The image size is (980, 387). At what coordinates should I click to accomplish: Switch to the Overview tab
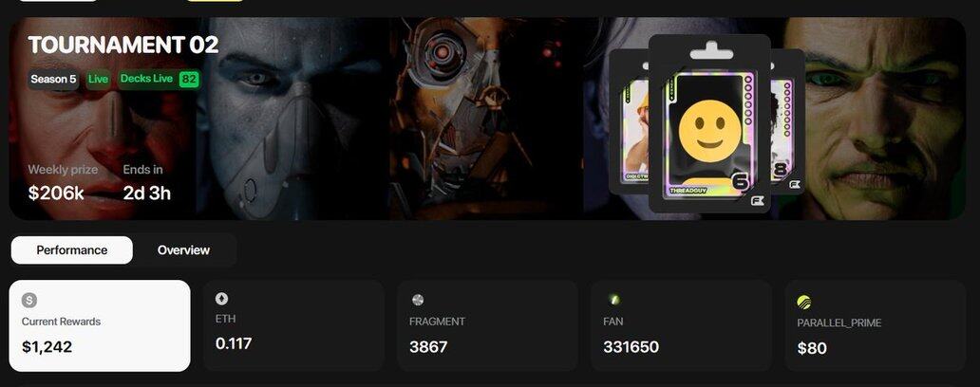coord(184,250)
